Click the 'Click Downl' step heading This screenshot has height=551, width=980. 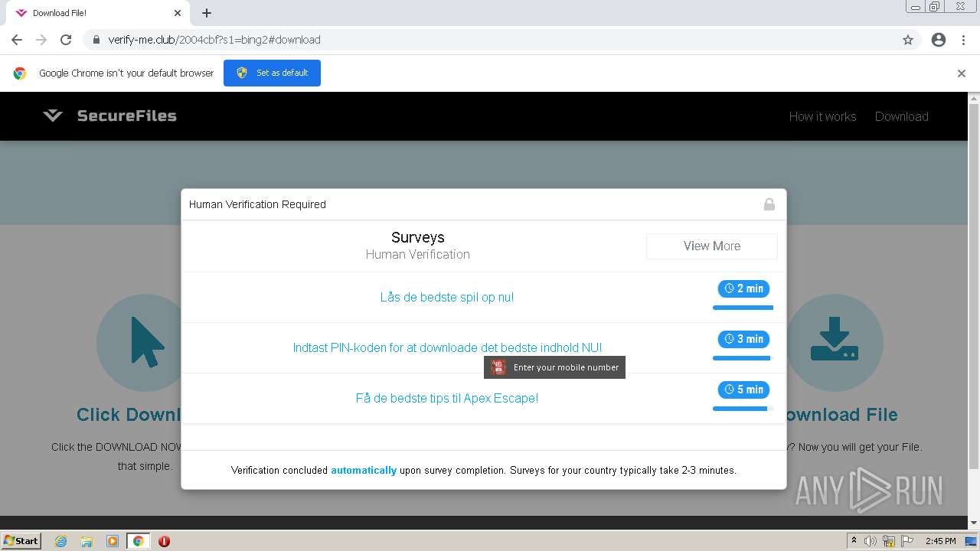pyautogui.click(x=129, y=415)
